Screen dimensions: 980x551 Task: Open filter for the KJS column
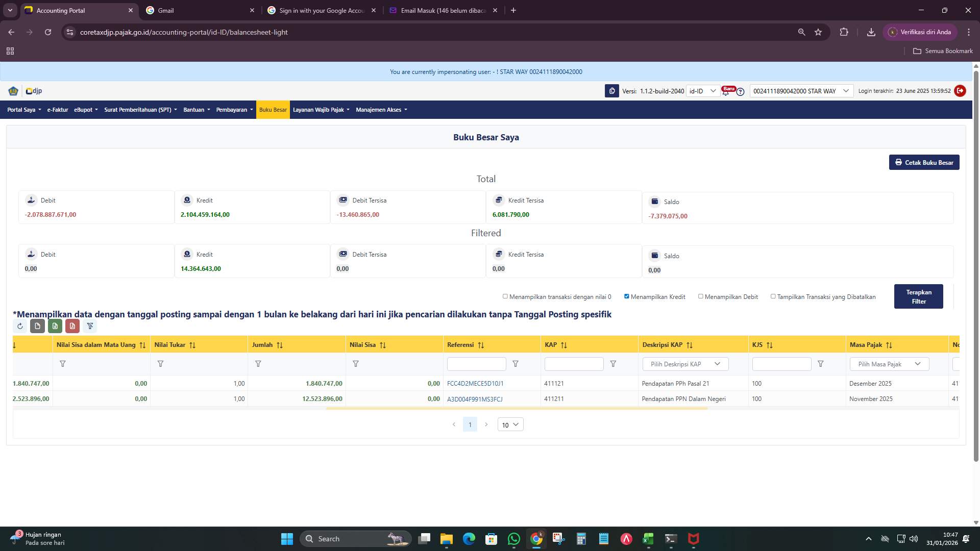click(x=821, y=364)
